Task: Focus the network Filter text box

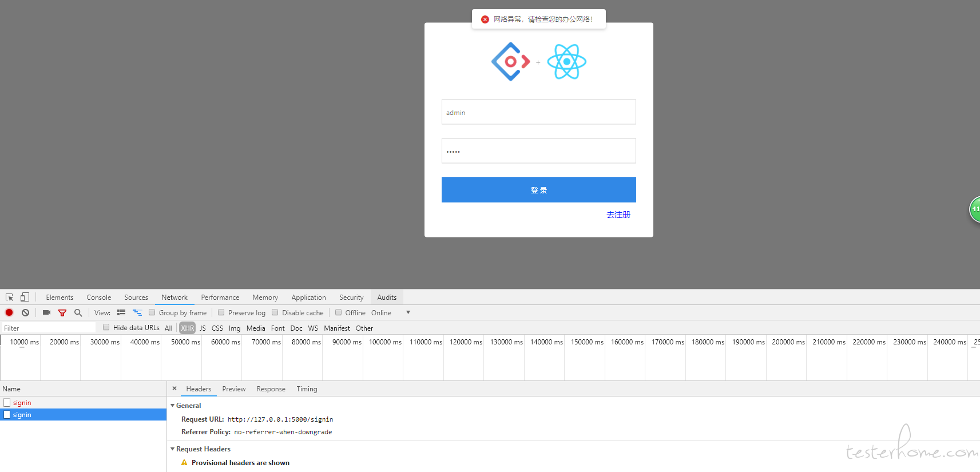Action: click(49, 328)
